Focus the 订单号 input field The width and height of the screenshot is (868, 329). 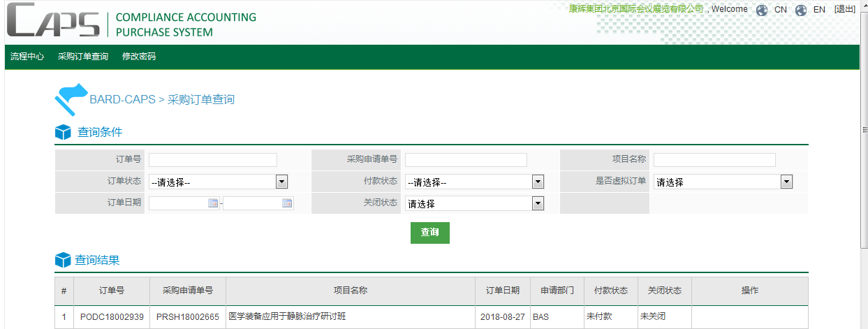point(213,160)
